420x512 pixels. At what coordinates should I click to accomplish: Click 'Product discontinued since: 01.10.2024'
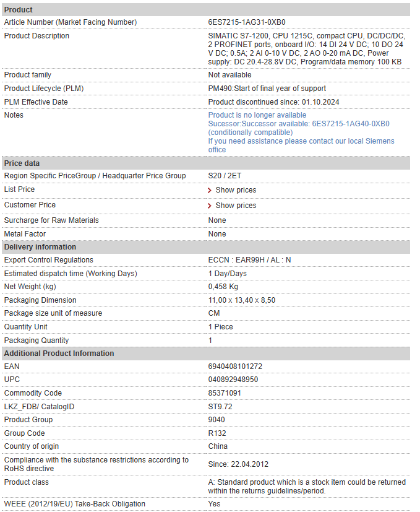[273, 102]
